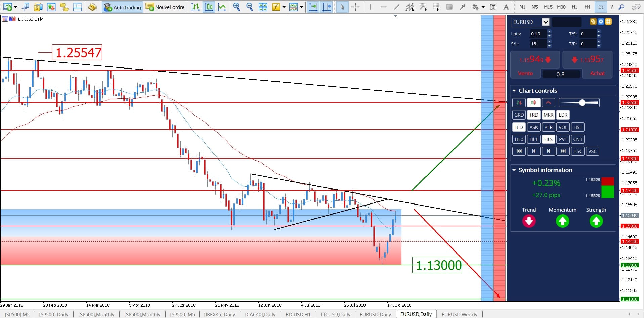Open the EURUSD,Weekly chart tab
The height and width of the screenshot is (318, 644).
pos(459,314)
